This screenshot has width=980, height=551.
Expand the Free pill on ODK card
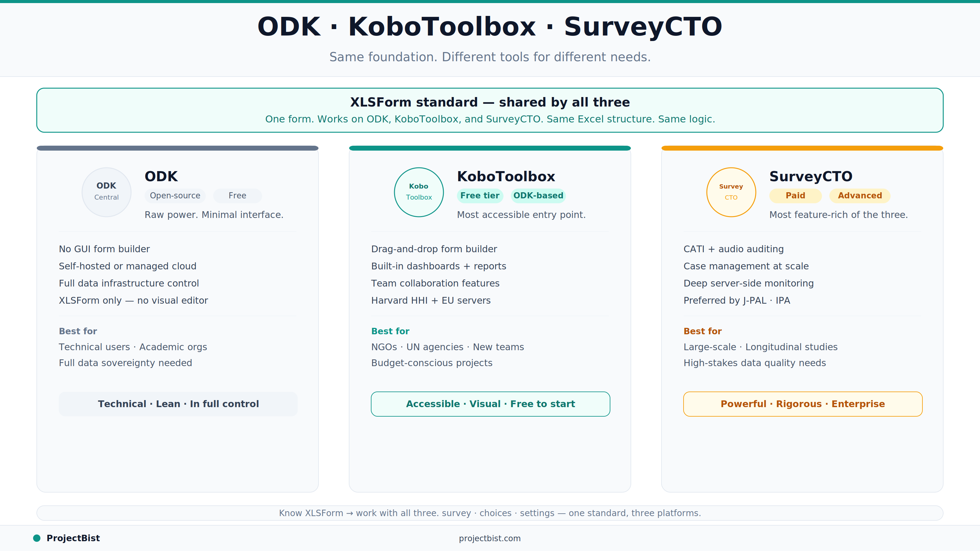[x=237, y=196]
